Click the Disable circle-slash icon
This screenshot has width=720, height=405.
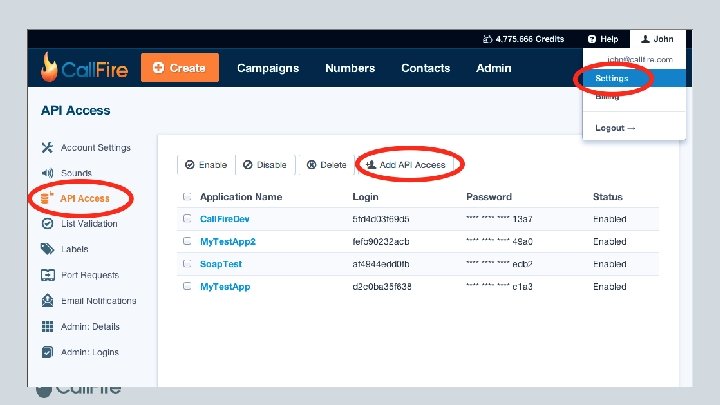248,164
